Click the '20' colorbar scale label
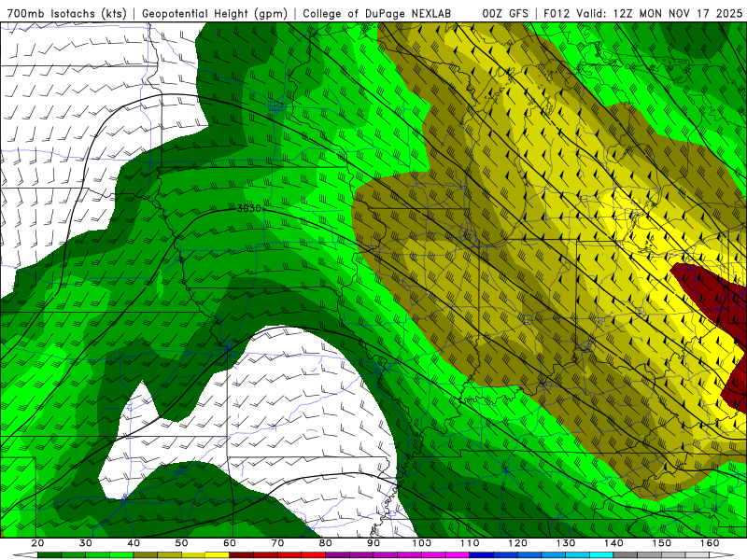The image size is (747, 560). tap(37, 543)
